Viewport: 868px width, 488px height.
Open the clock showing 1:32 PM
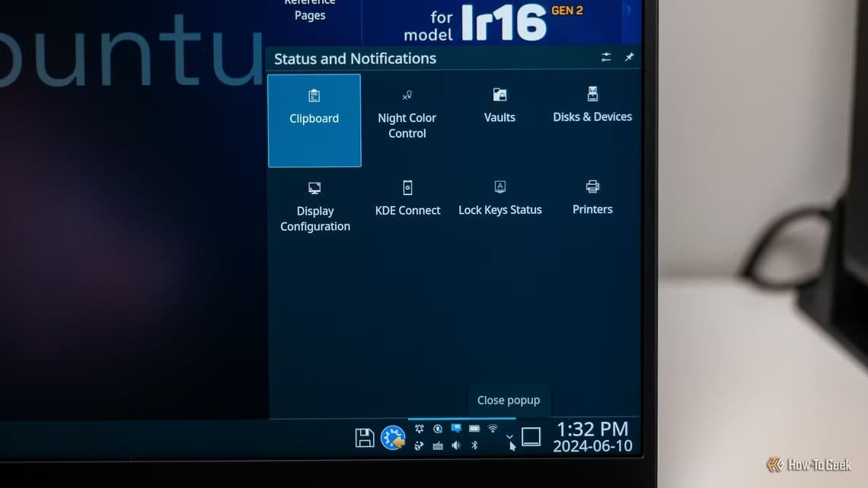pos(592,436)
